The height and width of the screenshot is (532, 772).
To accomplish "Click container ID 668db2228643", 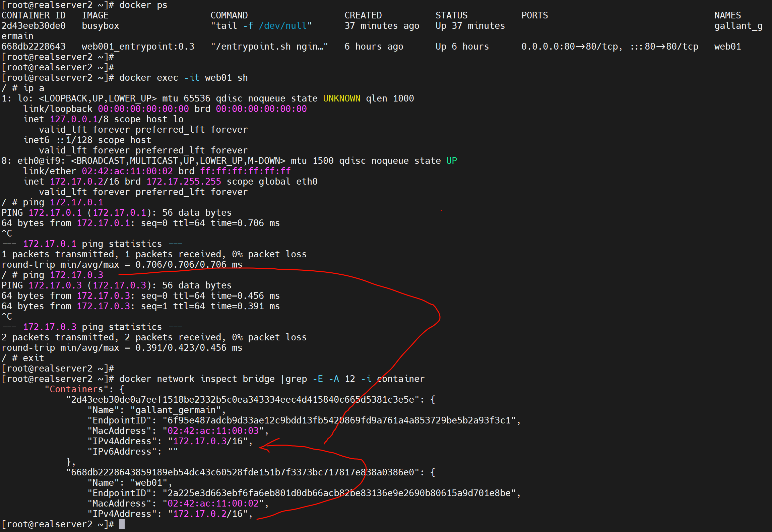I will [34, 47].
